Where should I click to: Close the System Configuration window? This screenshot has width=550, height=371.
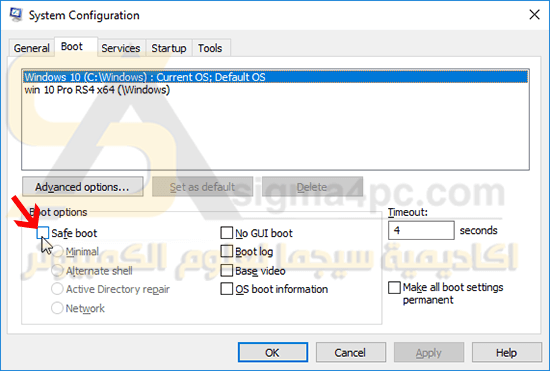(534, 15)
